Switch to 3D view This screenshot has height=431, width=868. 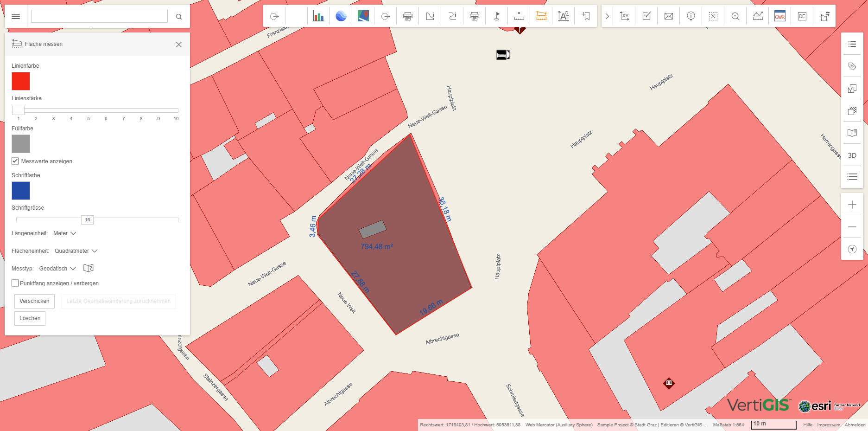[x=852, y=155]
